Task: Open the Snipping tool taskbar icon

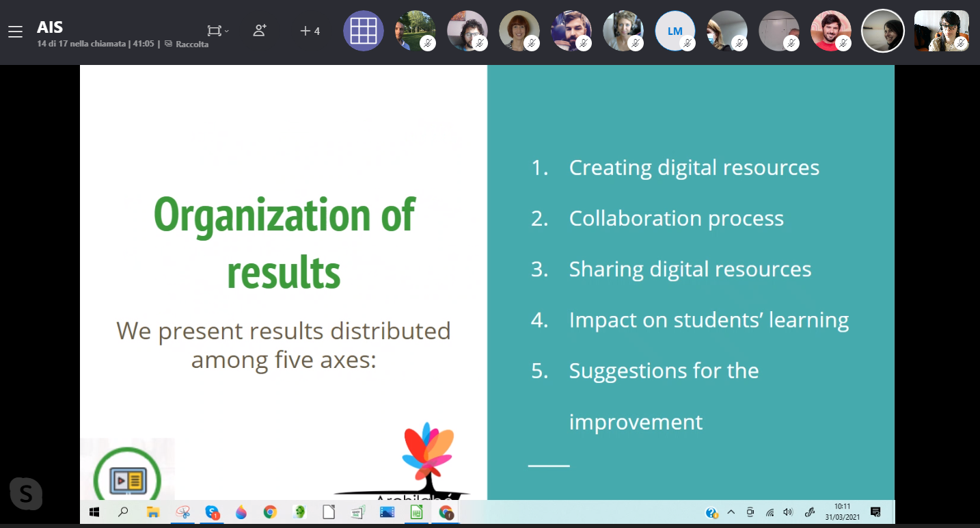Action: pos(182,512)
